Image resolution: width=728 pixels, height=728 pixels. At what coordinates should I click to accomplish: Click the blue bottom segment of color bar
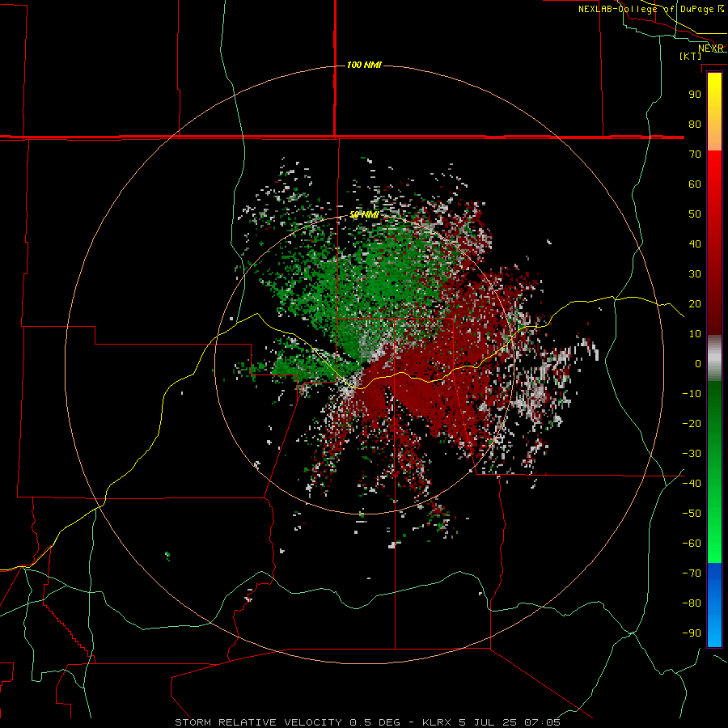tap(714, 604)
